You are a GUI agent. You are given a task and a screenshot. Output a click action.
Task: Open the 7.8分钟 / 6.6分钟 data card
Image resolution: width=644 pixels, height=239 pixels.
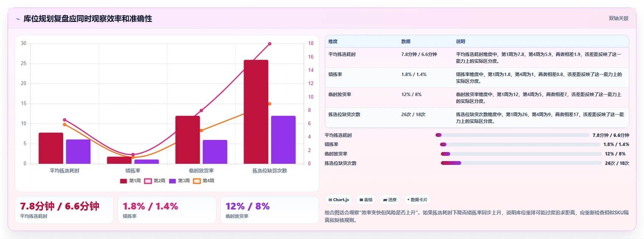(x=64, y=210)
